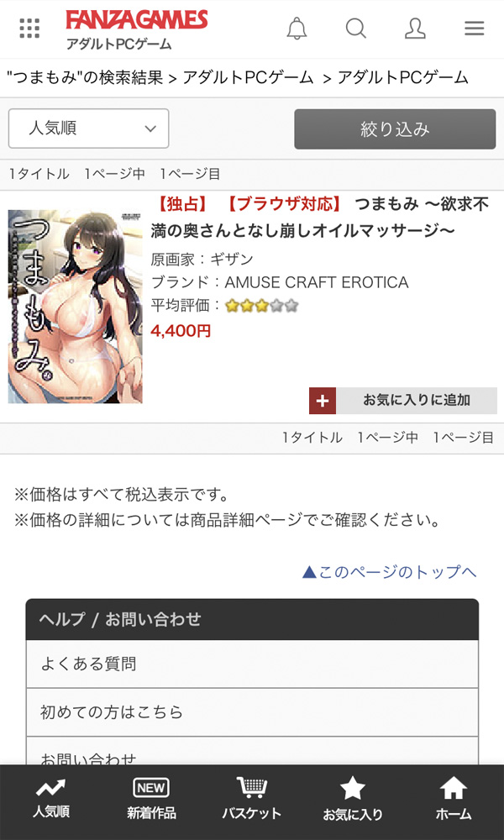Viewport: 504px width, 840px height.
Task: Click the 絞り込み filter button
Action: (x=395, y=129)
